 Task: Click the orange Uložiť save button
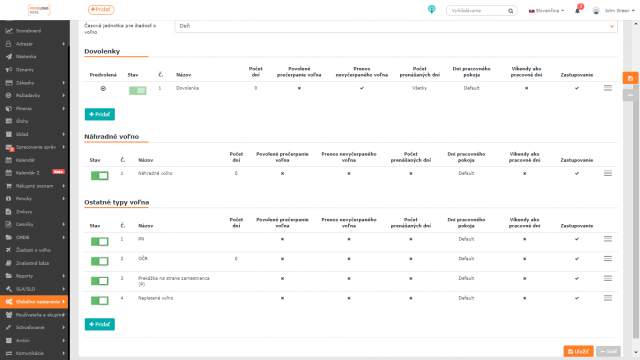[x=578, y=351]
